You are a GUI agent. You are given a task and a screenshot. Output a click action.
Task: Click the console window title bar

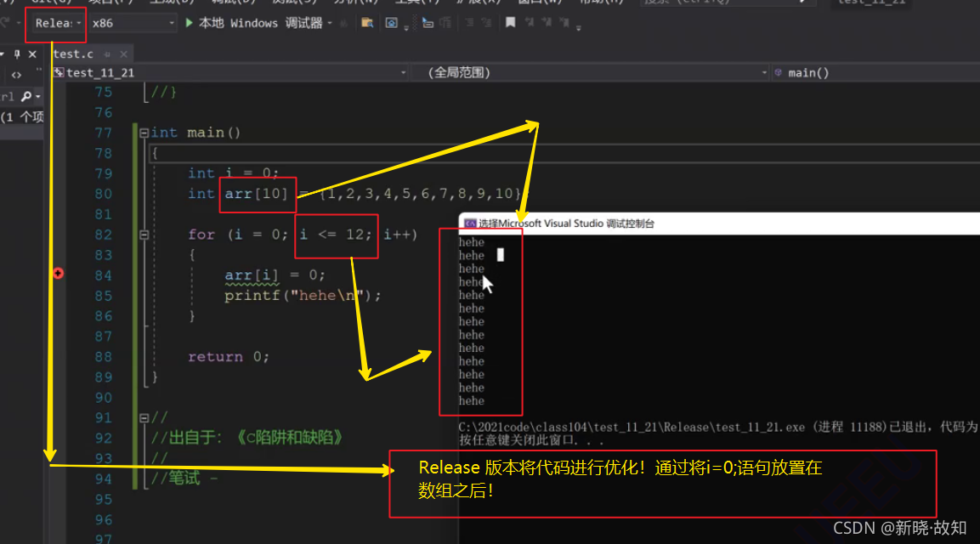tap(719, 224)
